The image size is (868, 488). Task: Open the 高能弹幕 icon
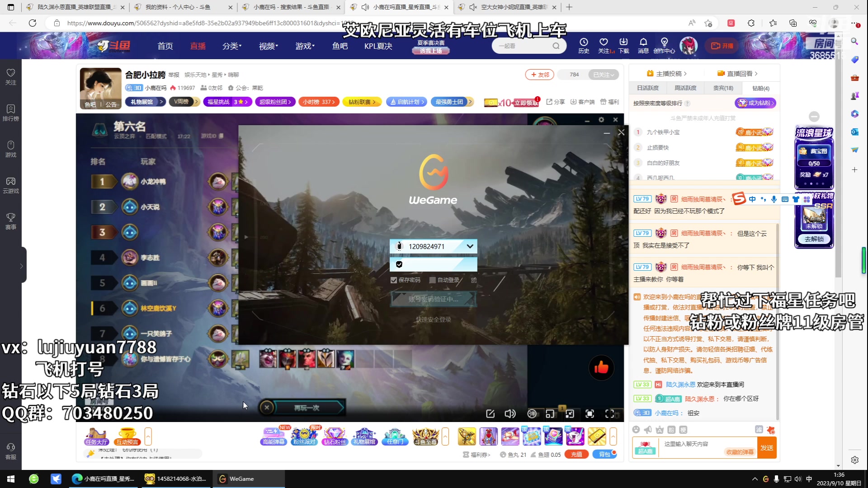point(274,436)
